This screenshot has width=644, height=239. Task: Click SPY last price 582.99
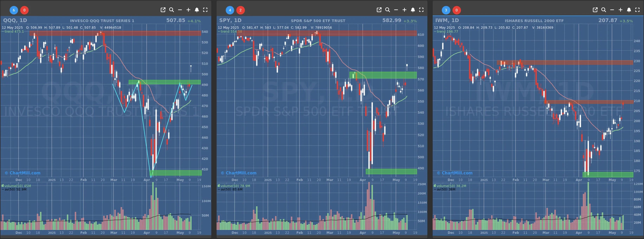pyautogui.click(x=392, y=20)
